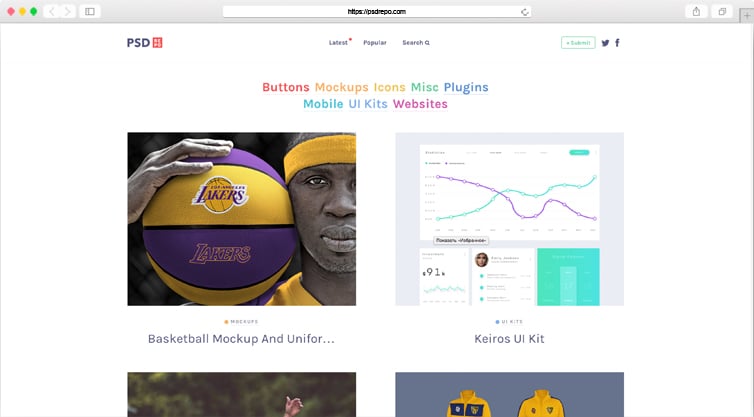The width and height of the screenshot is (754, 417).
Task: Select the Plugins category link
Action: (466, 87)
